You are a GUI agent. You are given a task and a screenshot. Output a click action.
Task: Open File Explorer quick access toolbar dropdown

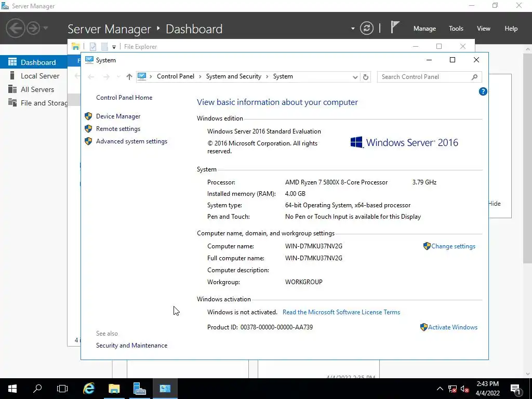coord(114,47)
